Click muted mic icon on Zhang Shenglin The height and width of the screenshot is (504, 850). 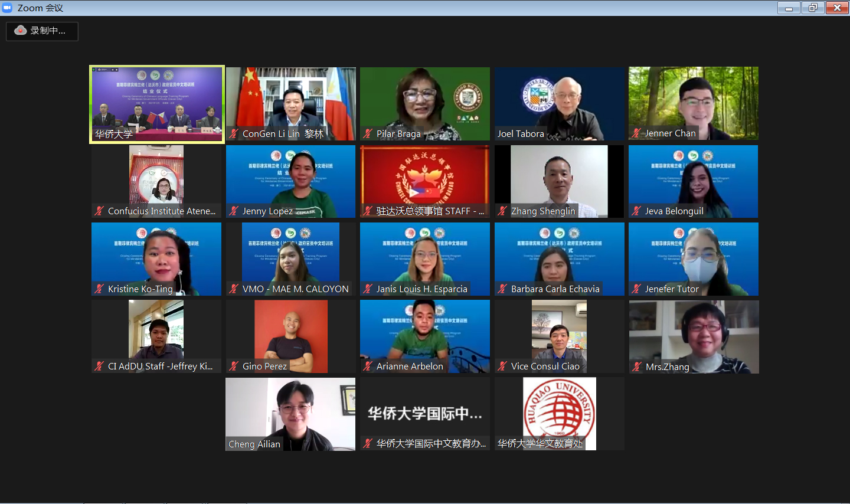502,211
